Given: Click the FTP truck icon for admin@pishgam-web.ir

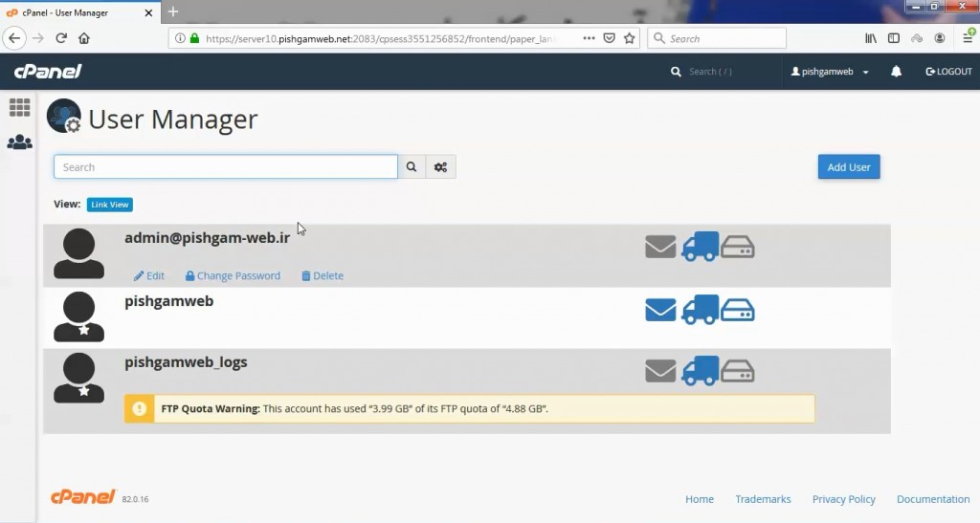Looking at the screenshot, I should click(700, 246).
